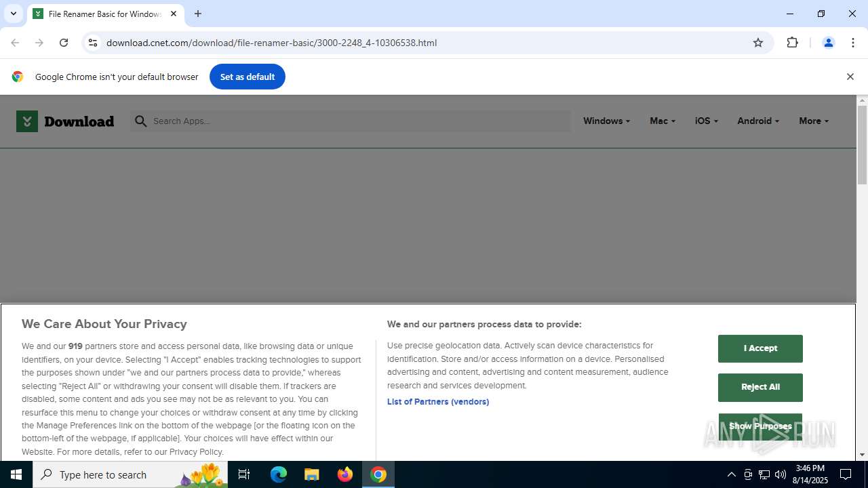Expand the Android menu

coord(758,121)
